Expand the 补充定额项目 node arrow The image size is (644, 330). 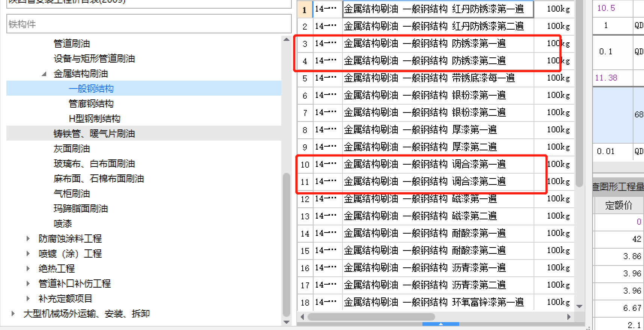28,298
